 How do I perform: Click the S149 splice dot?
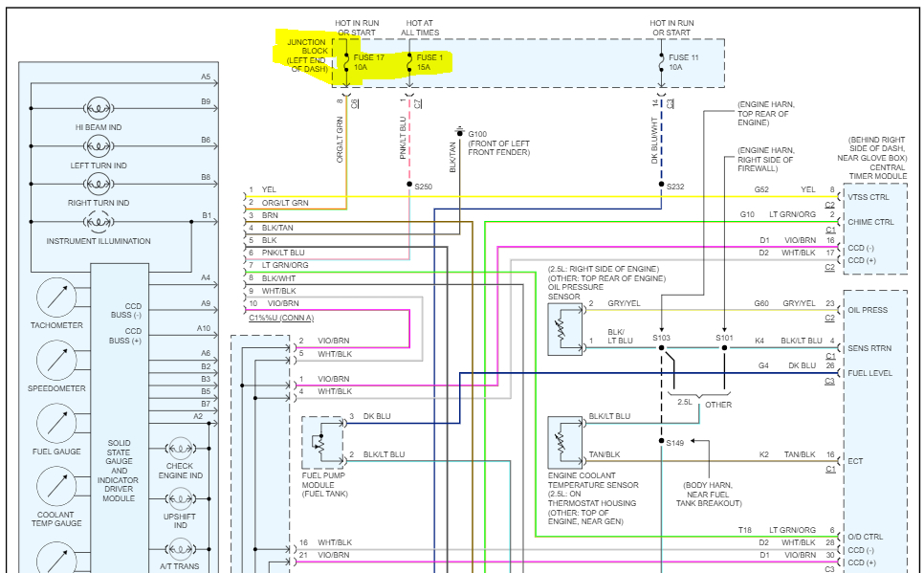662,441
